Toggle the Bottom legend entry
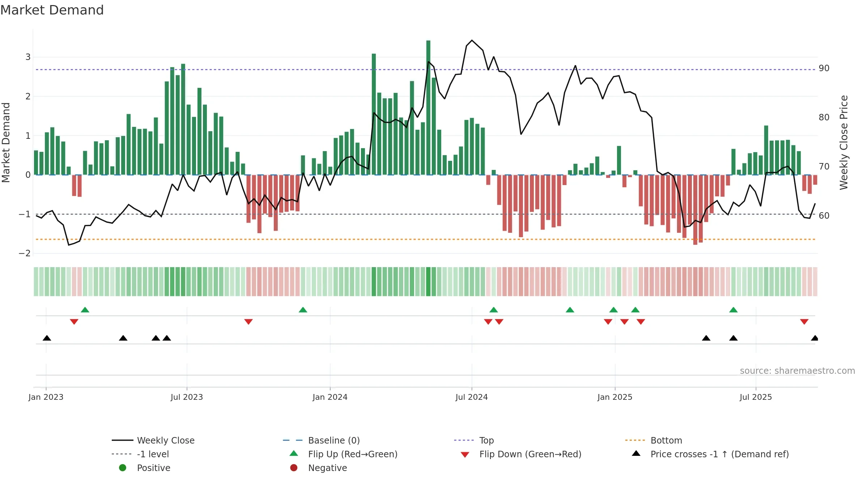The width and height of the screenshot is (868, 488). (654, 440)
